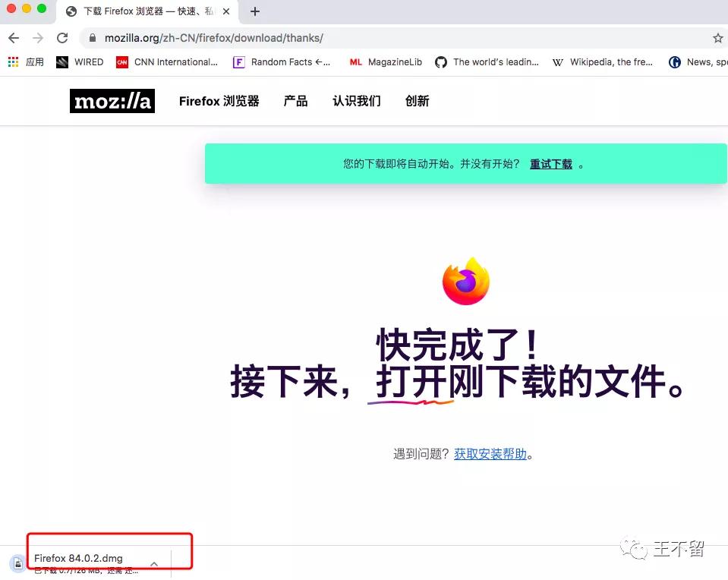Image resolution: width=728 pixels, height=580 pixels.
Task: Select the 下载 Firefox 浏览器 tab
Action: coord(147,11)
